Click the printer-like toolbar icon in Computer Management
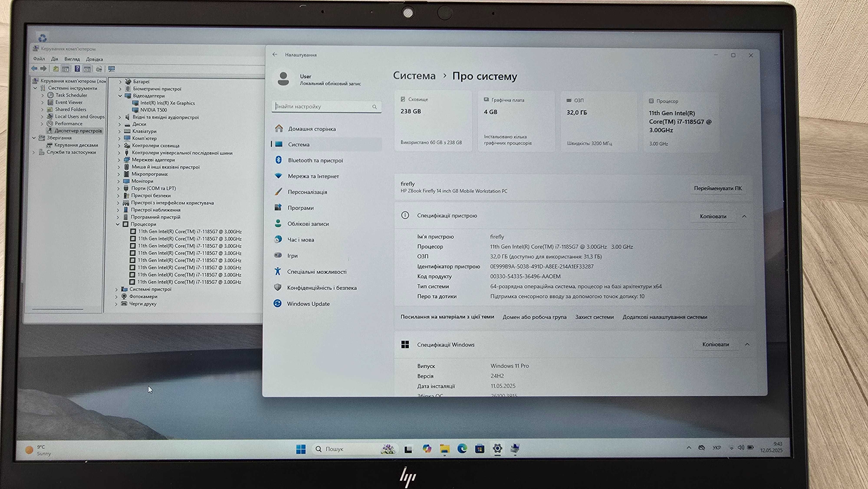The height and width of the screenshot is (489, 868). pos(99,69)
